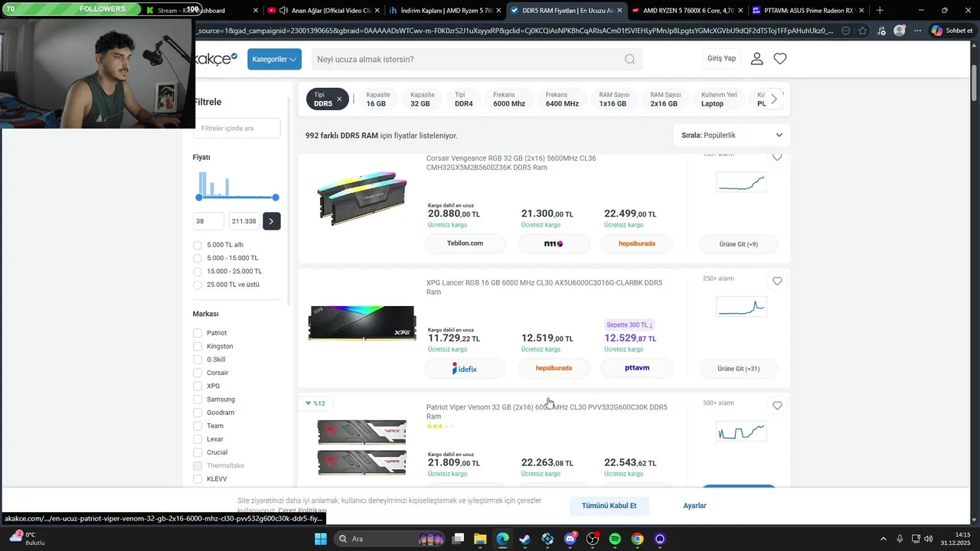980x551 pixels.
Task: Add Patriot Viper Venom to favorites
Action: coord(777,406)
